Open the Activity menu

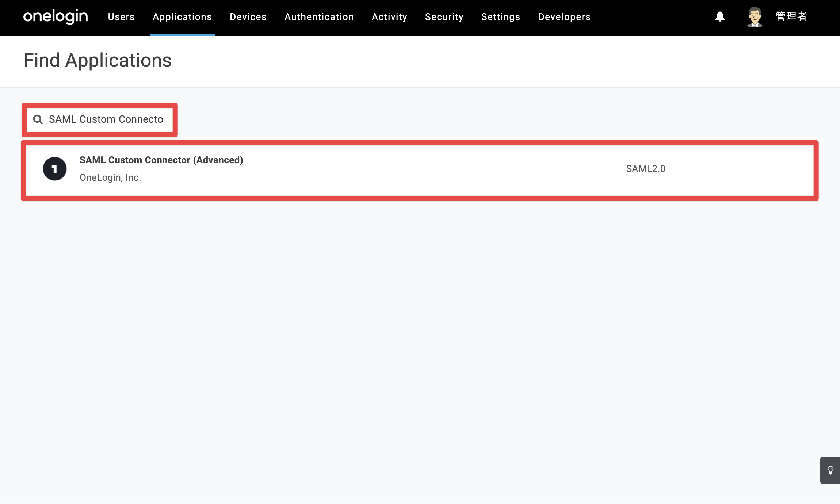click(x=389, y=17)
